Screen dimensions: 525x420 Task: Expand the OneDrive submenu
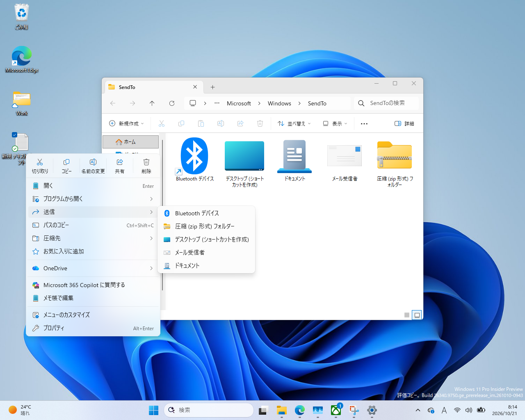pyautogui.click(x=93, y=268)
